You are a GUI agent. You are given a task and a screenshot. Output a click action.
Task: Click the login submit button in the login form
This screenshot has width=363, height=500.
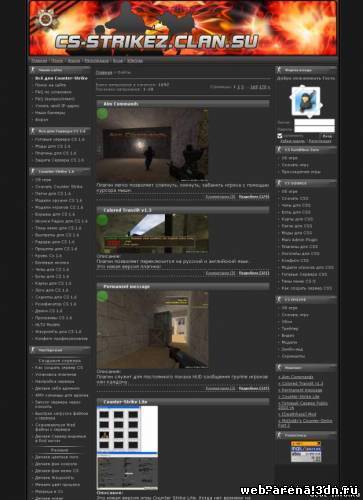coord(327,136)
